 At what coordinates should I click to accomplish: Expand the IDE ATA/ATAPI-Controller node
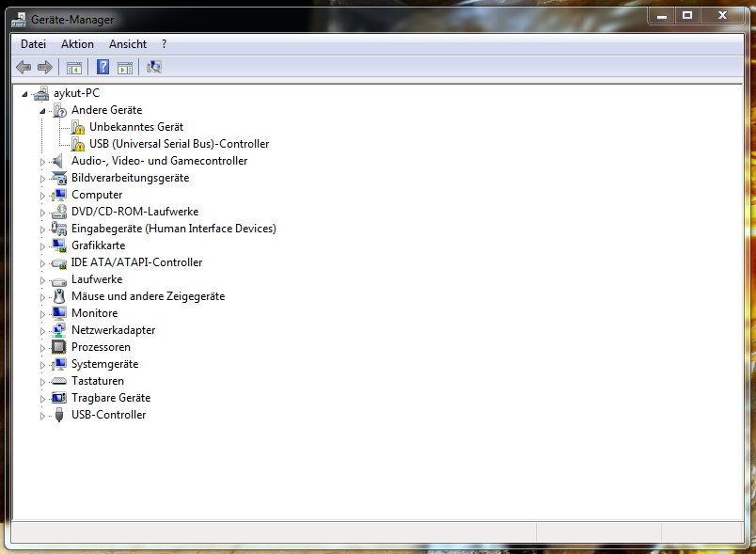pos(42,263)
